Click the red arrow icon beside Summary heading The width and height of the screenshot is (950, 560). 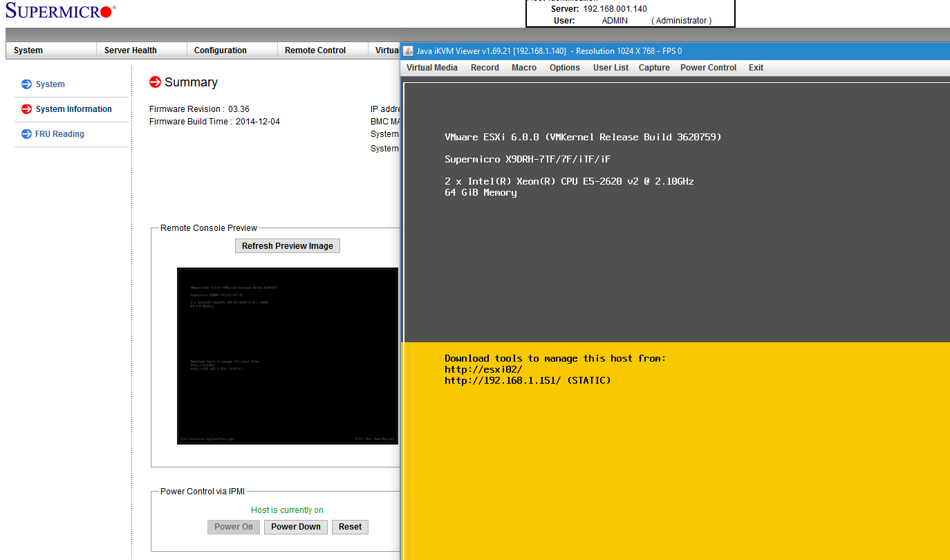pyautogui.click(x=156, y=82)
